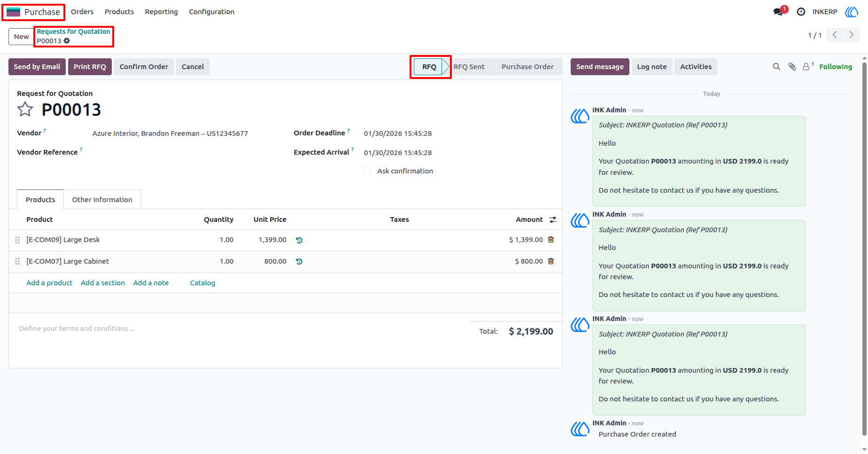Viewport: 868px width, 454px height.
Task: Click the Cancel button
Action: click(x=193, y=67)
